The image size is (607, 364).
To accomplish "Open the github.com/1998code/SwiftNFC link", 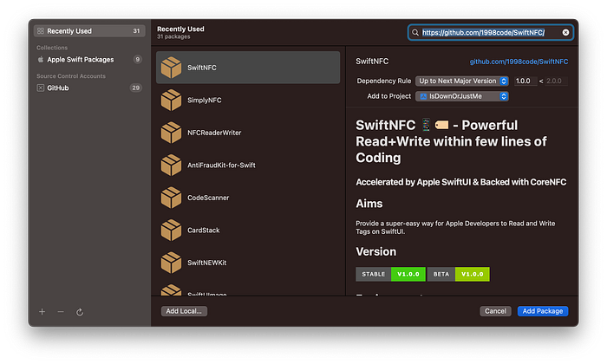I will coord(519,62).
